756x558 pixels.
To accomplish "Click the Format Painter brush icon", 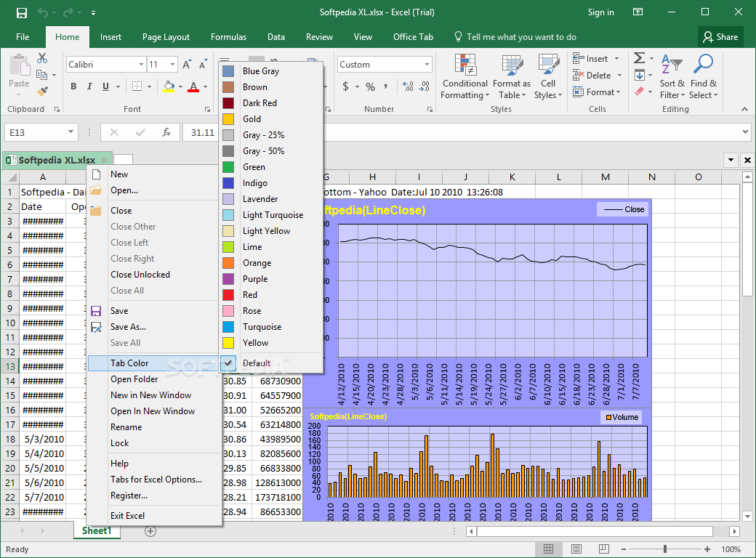I will [42, 91].
